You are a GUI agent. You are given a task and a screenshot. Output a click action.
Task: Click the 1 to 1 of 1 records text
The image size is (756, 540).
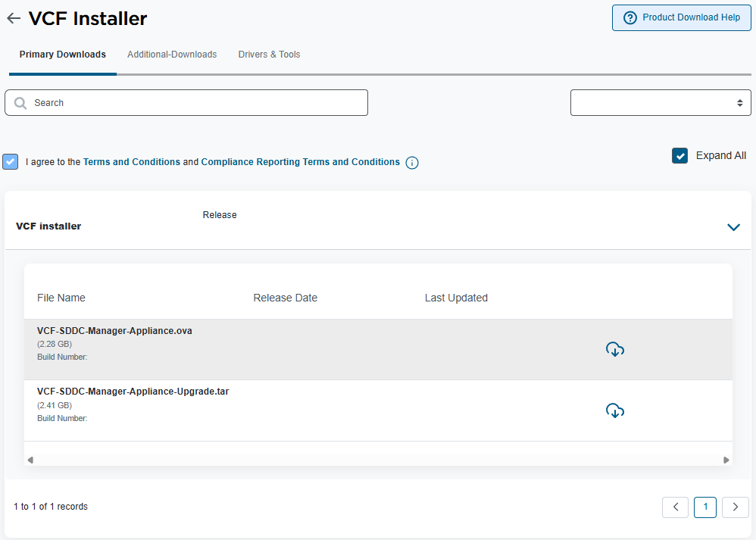51,507
